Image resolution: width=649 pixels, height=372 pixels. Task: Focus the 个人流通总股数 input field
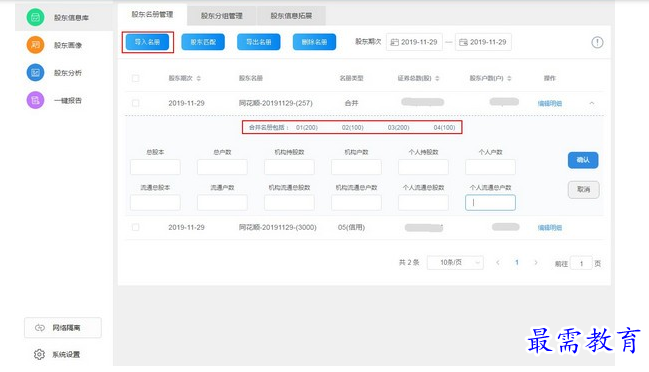tap(423, 203)
